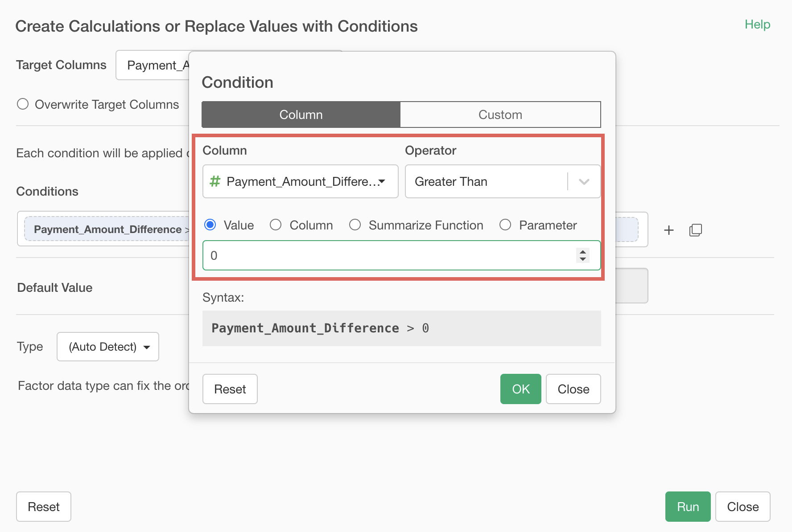
Task: Switch to the Column tab
Action: (x=301, y=115)
